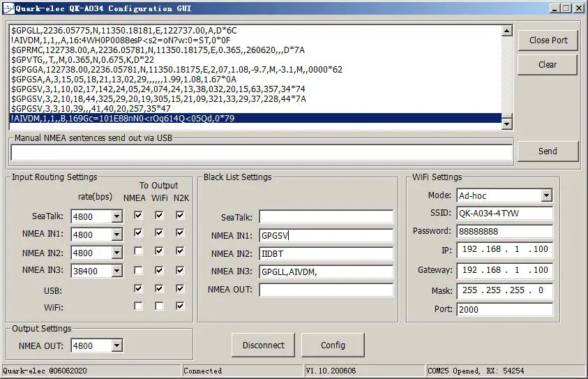The width and height of the screenshot is (588, 379).
Task: Open NMEA IN1 baud rate dropdown
Action: click(x=117, y=235)
